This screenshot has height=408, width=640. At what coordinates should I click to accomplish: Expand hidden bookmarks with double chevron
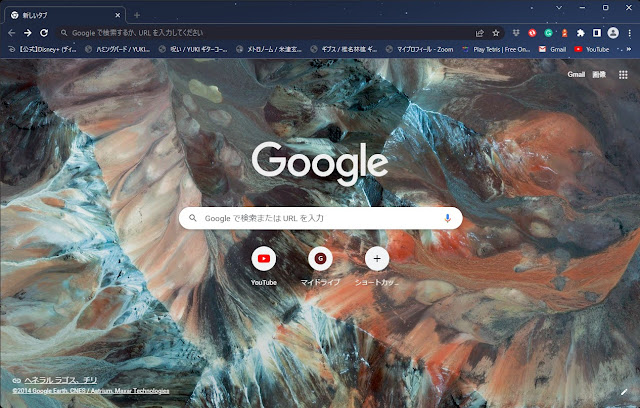[x=629, y=49]
